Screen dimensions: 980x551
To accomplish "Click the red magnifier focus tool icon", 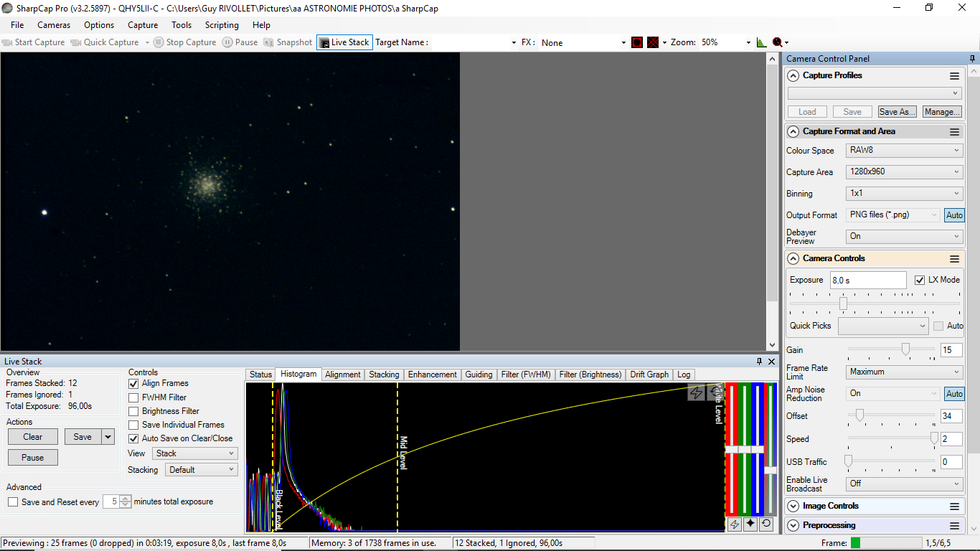I will pyautogui.click(x=778, y=42).
